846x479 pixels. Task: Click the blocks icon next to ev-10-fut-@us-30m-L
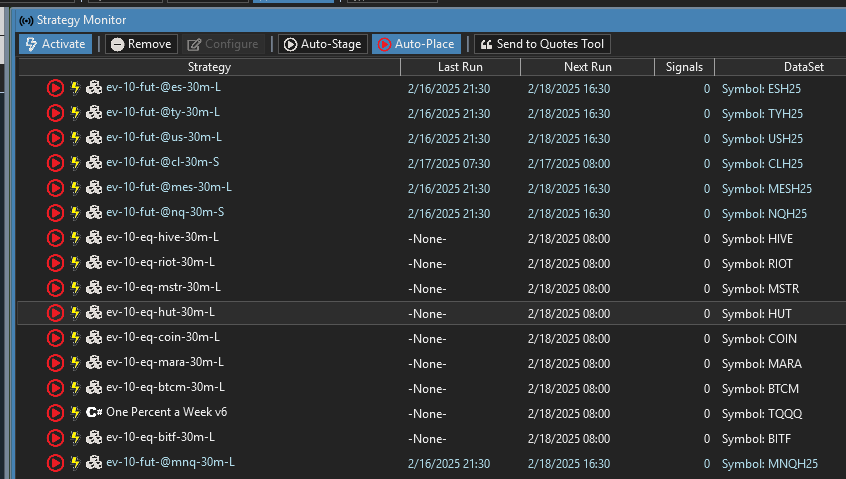coord(94,138)
